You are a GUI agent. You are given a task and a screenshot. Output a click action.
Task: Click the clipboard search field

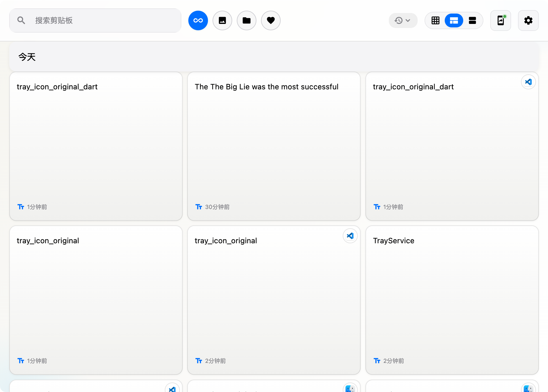coord(95,20)
